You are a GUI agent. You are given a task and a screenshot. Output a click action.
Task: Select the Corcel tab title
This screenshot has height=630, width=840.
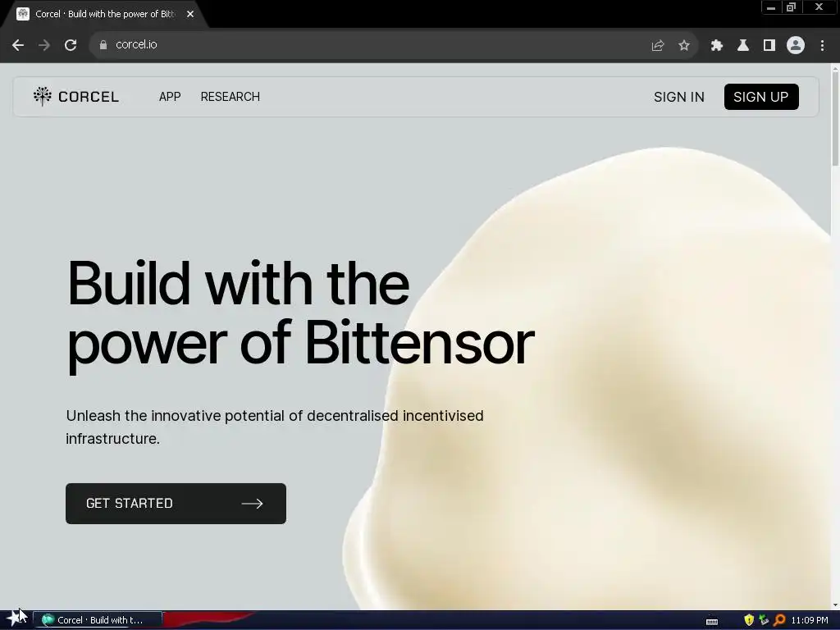tap(105, 14)
